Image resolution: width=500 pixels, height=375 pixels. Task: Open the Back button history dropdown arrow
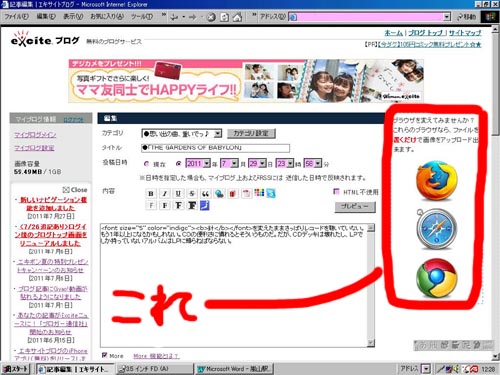click(x=183, y=17)
